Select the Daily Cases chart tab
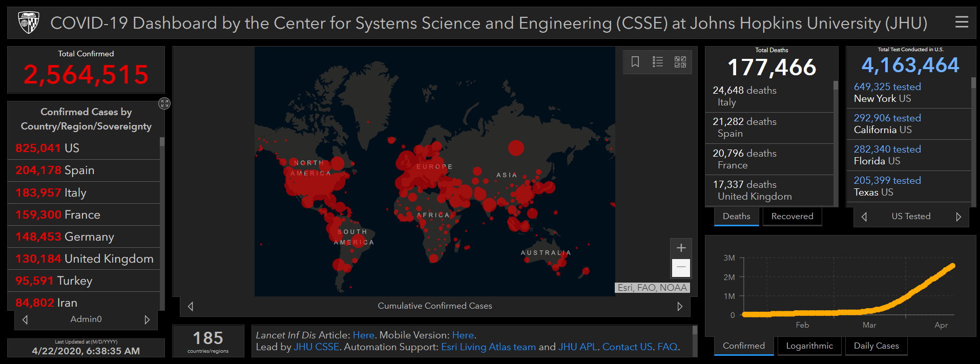The image size is (980, 364). [x=877, y=346]
